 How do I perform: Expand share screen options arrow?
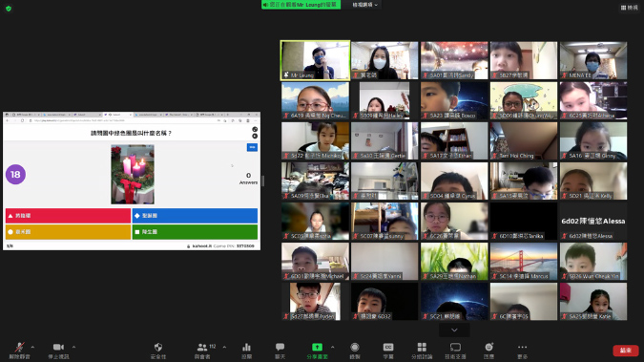click(332, 347)
